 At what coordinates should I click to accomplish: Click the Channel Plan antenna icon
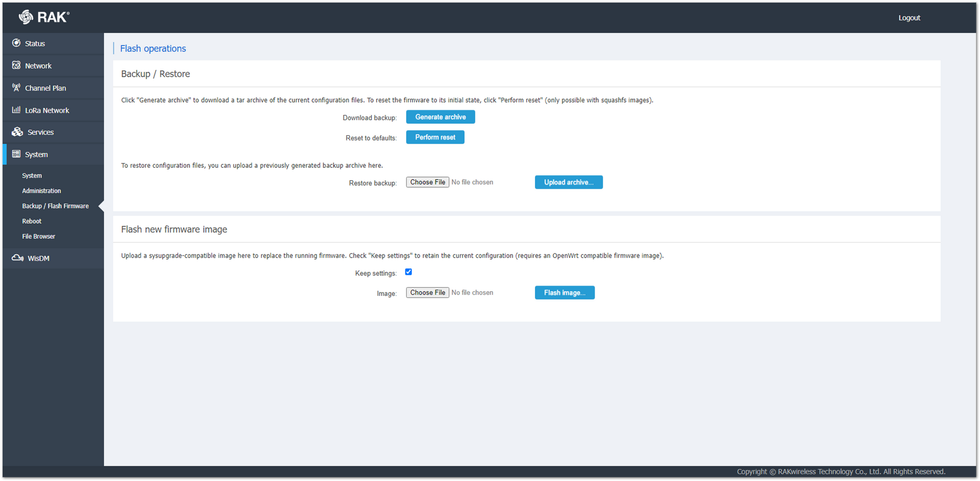coord(16,88)
